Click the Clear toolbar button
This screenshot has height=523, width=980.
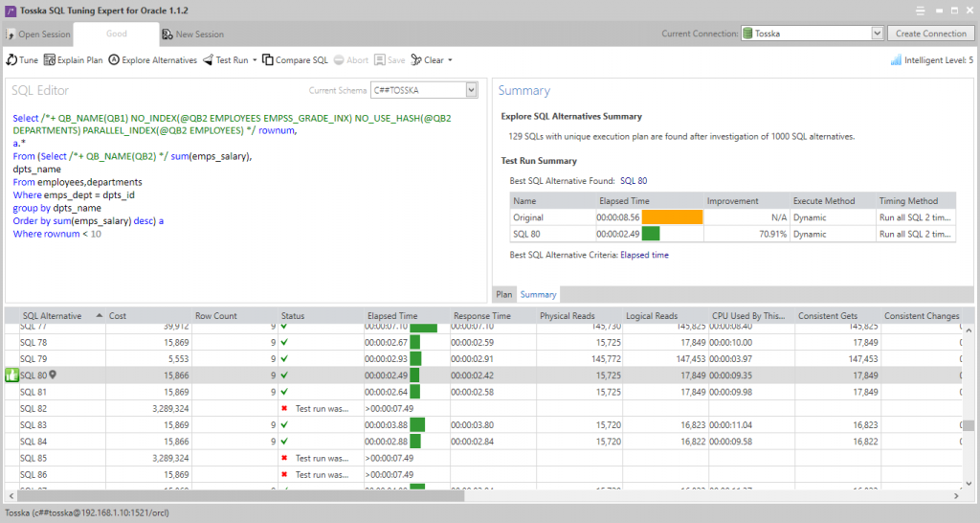(428, 60)
